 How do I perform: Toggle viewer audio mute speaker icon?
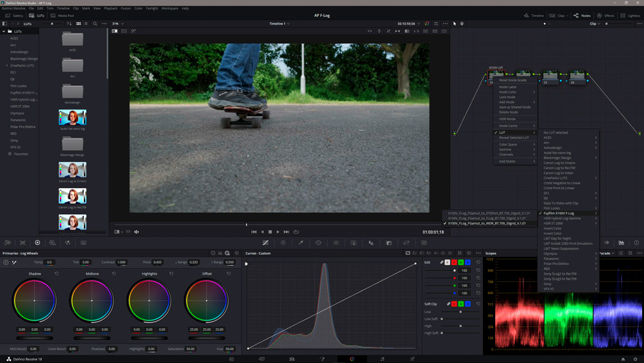[x=137, y=232]
